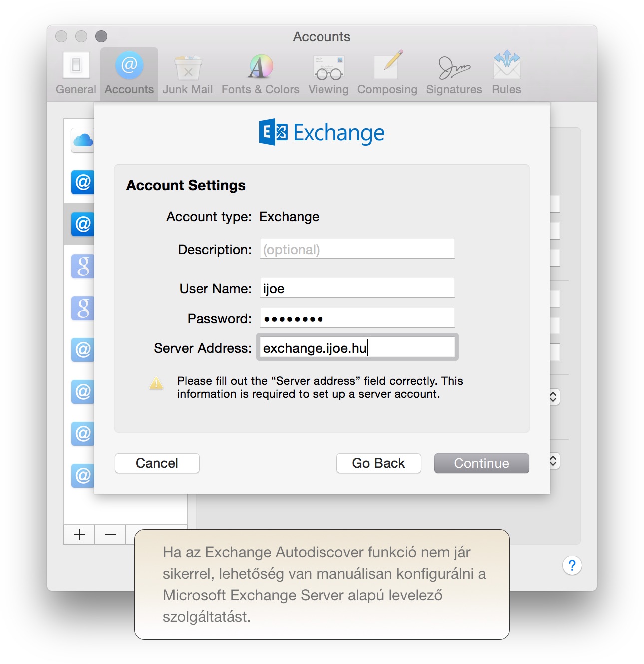
Task: Click the yellow warning icon
Action: point(156,383)
